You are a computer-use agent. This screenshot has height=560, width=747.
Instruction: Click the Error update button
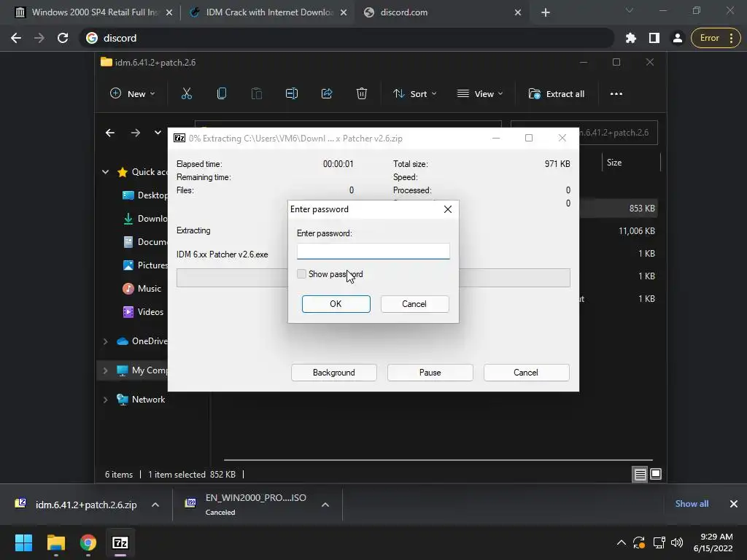[716, 38]
